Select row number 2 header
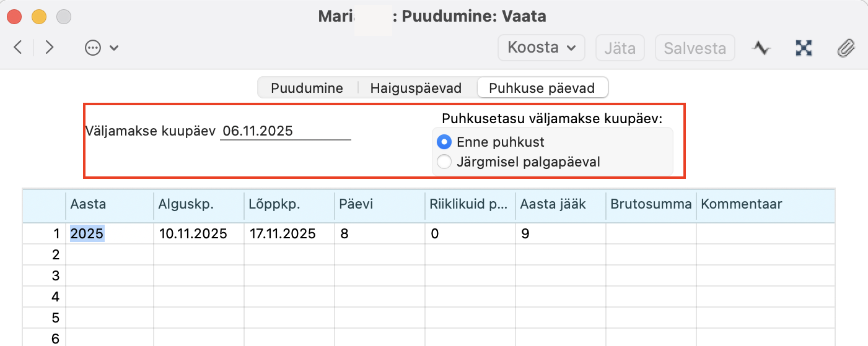This screenshot has height=346, width=868. (x=56, y=254)
